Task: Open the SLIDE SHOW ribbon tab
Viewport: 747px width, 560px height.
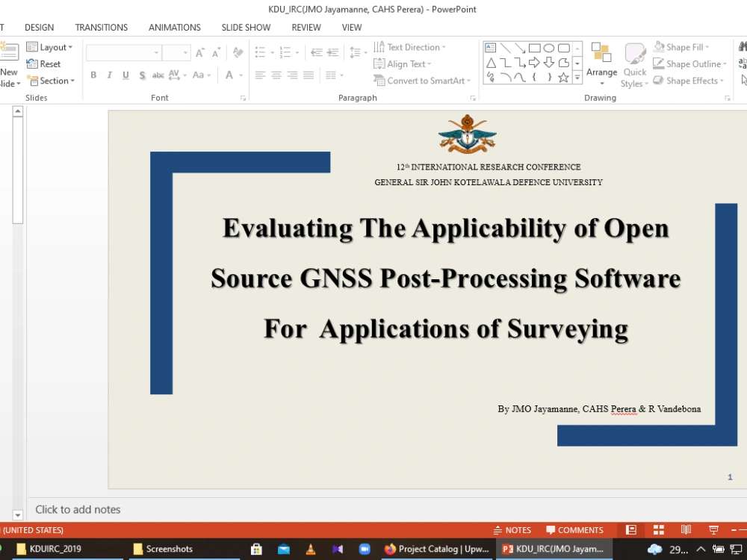Action: coord(246,28)
